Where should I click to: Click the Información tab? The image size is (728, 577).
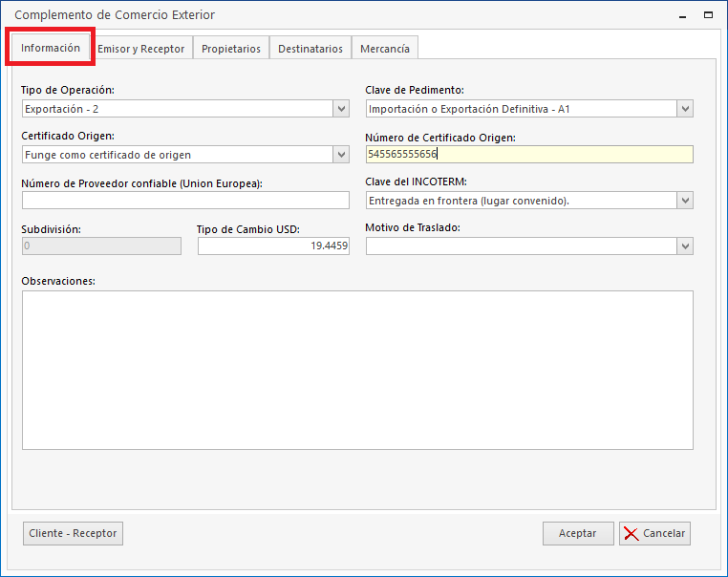point(51,48)
